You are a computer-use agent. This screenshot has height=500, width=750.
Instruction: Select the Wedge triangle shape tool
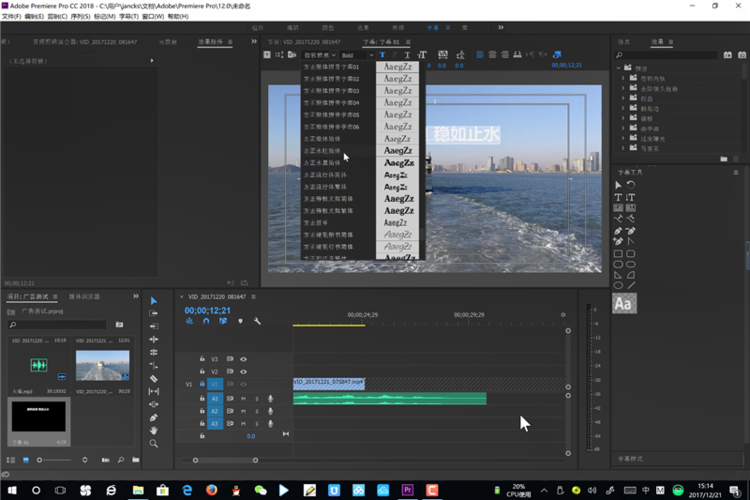(x=618, y=275)
